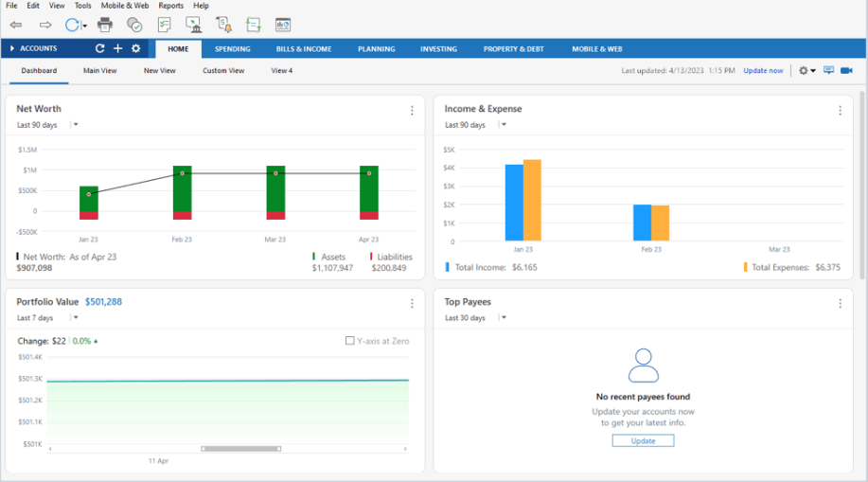Click the printer icon in the toolbar
Viewport: 868px width, 482px height.
click(x=105, y=25)
